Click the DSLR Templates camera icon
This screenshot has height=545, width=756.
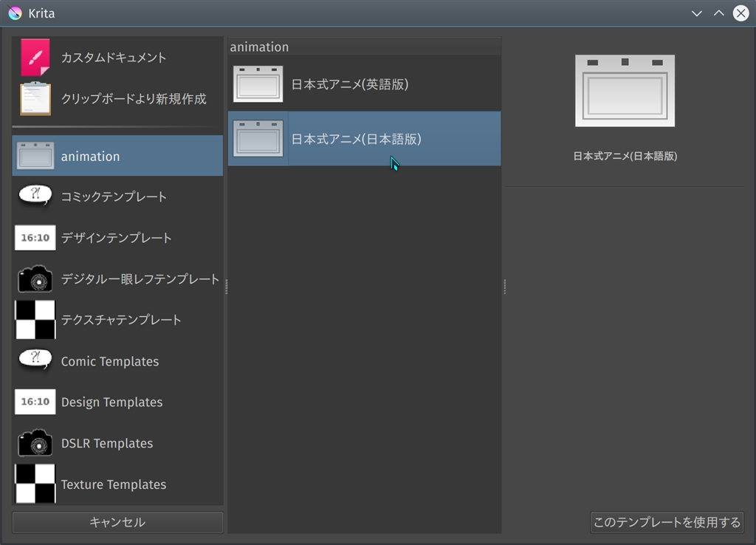[x=35, y=443]
